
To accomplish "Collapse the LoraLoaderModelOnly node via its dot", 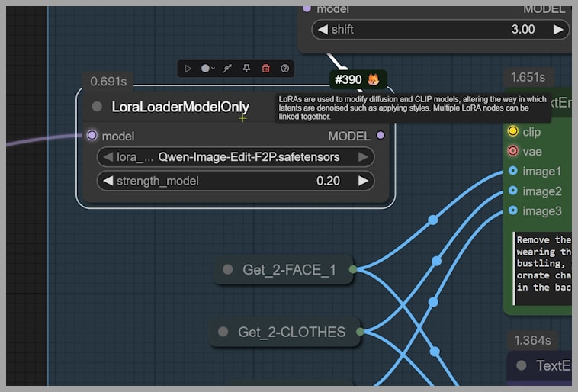I will coord(97,107).
